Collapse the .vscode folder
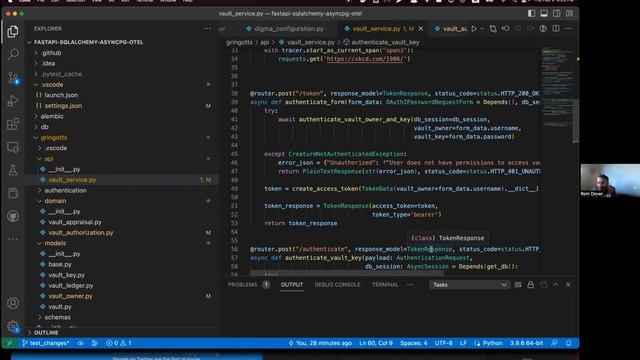 (52, 84)
